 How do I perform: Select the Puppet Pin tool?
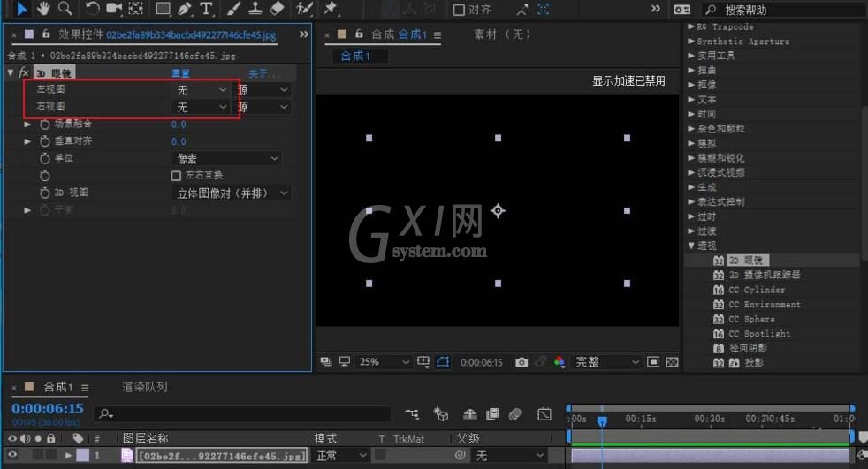[x=331, y=8]
